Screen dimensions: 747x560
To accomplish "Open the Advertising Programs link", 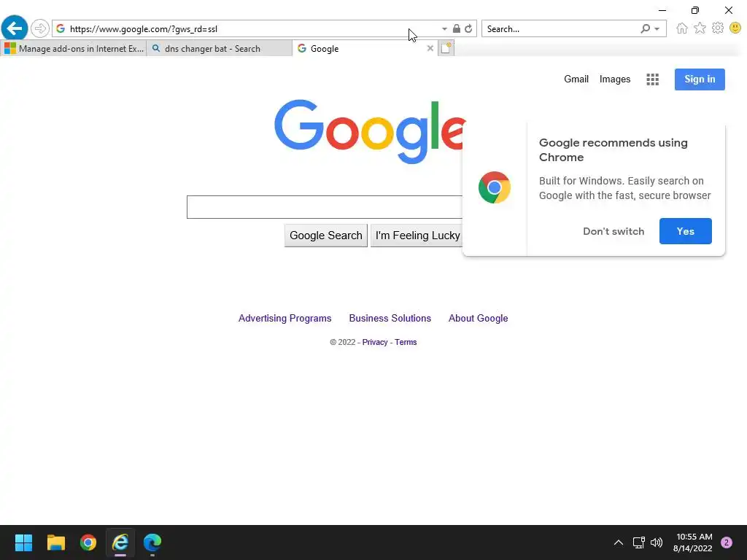I will point(285,318).
